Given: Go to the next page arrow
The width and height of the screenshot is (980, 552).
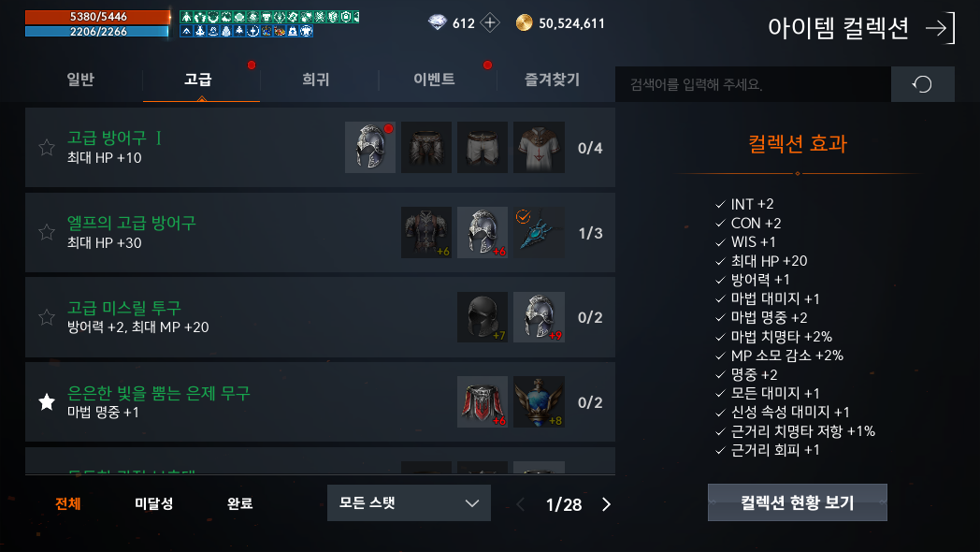Looking at the screenshot, I should point(606,504).
